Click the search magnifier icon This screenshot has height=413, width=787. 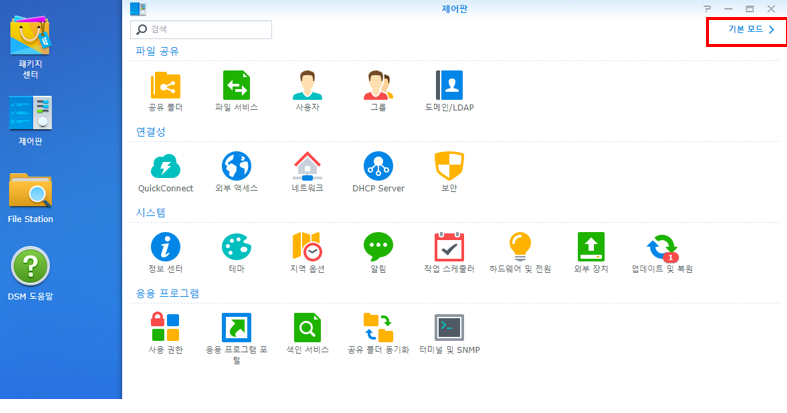[x=142, y=30]
